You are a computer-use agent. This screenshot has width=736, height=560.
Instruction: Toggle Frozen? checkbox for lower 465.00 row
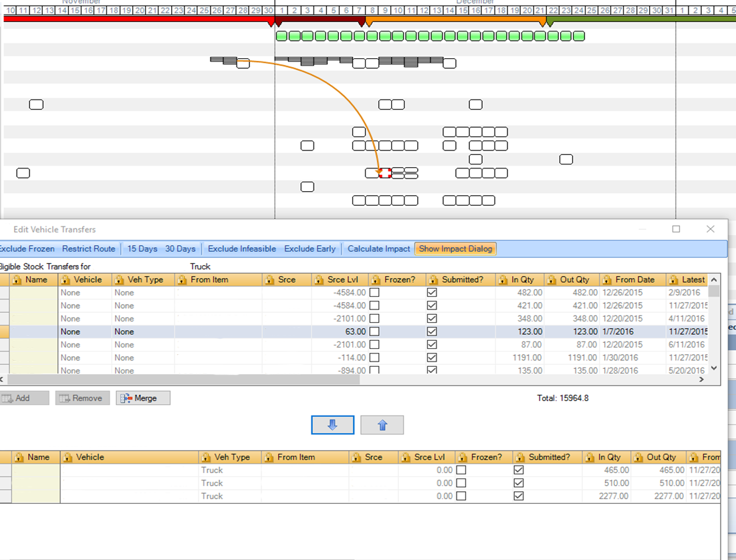[x=461, y=470]
